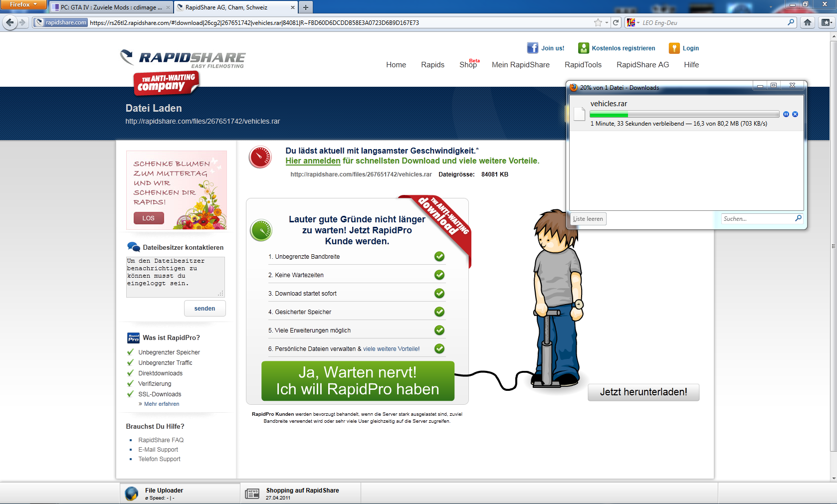The image size is (837, 504).
Task: Open the RapidShare FAQ link
Action: point(161,440)
